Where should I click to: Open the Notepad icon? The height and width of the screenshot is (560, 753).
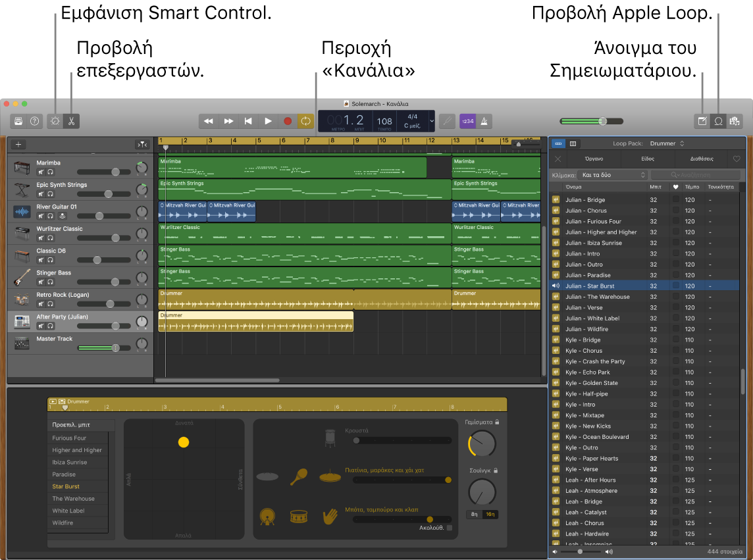(702, 121)
